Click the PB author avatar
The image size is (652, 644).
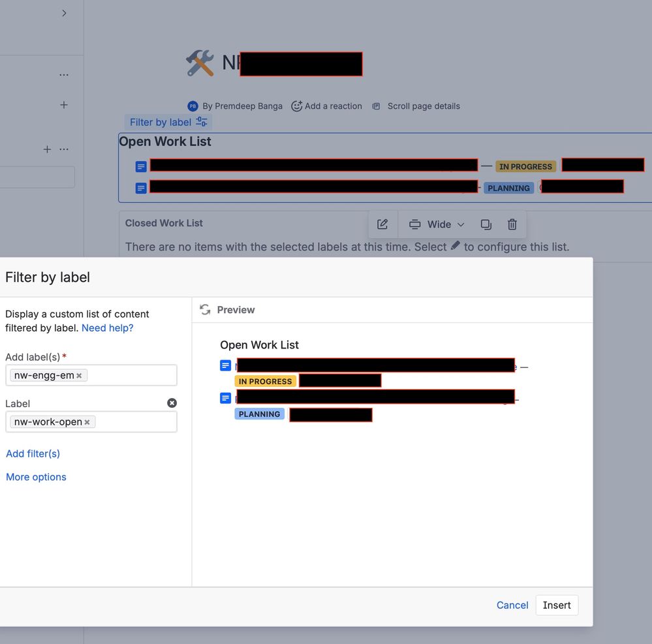coord(193,106)
